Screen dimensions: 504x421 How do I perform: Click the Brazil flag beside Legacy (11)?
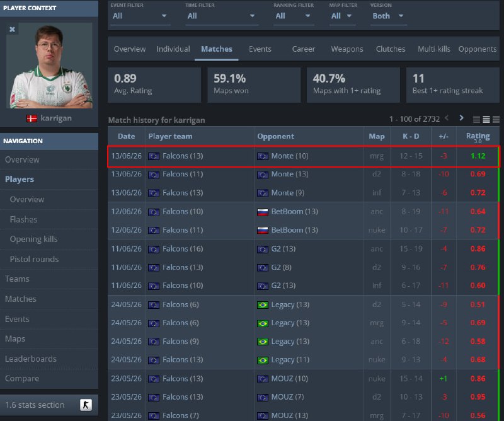pyautogui.click(x=263, y=360)
